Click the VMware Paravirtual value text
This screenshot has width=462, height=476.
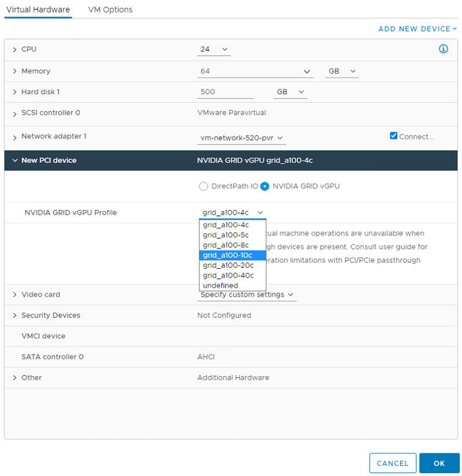click(x=232, y=113)
